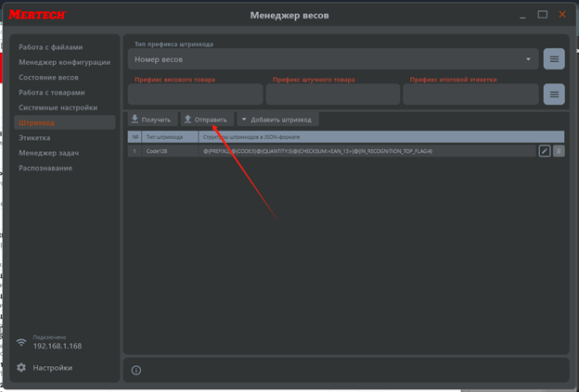Click the Wi-Fi connection status icon
The image size is (579, 392).
coord(21,342)
